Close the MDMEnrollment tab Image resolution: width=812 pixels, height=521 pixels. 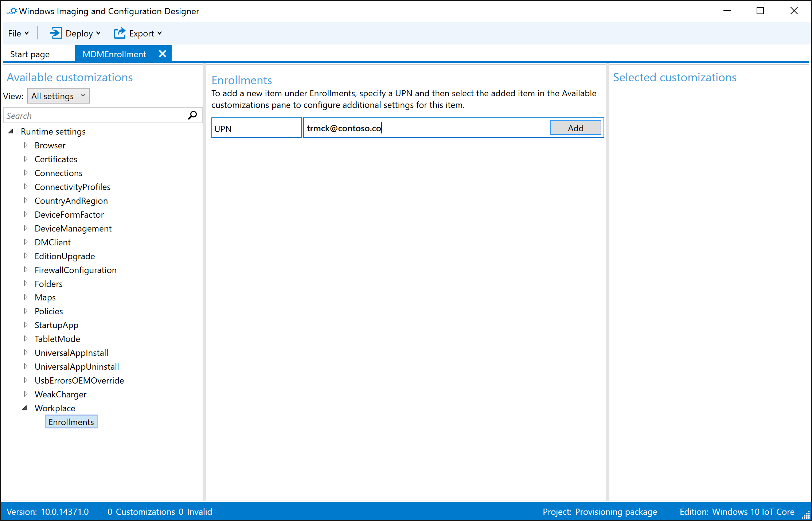163,54
